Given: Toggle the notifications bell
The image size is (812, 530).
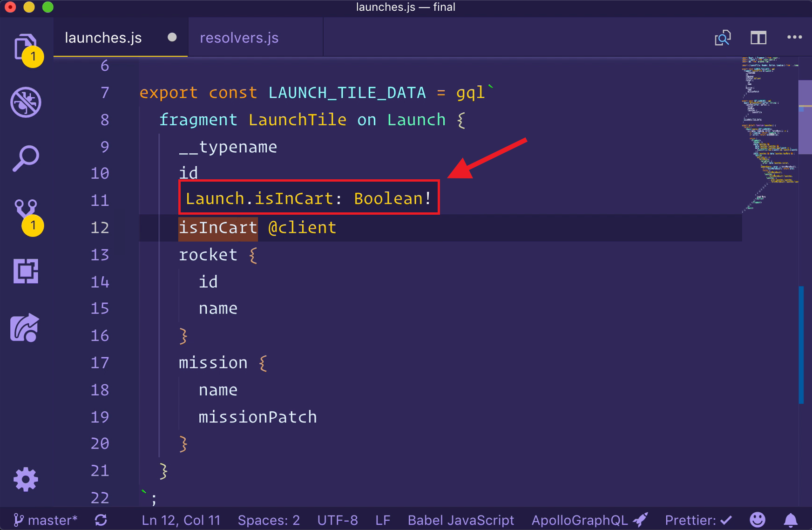Looking at the screenshot, I should (791, 520).
